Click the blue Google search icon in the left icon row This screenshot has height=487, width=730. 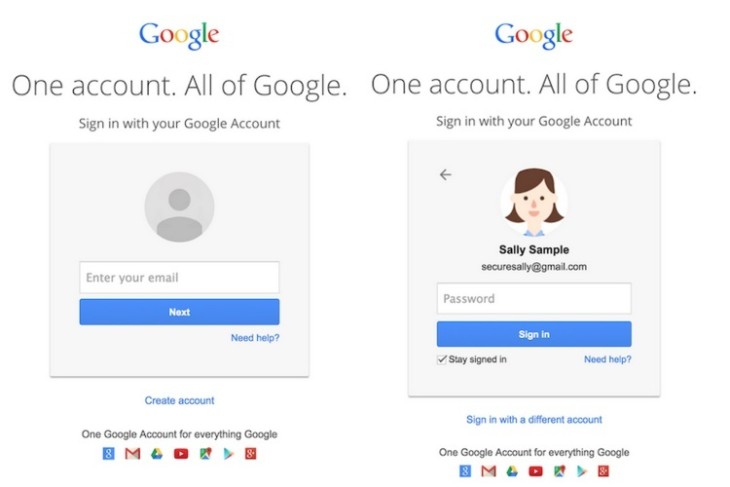[108, 453]
